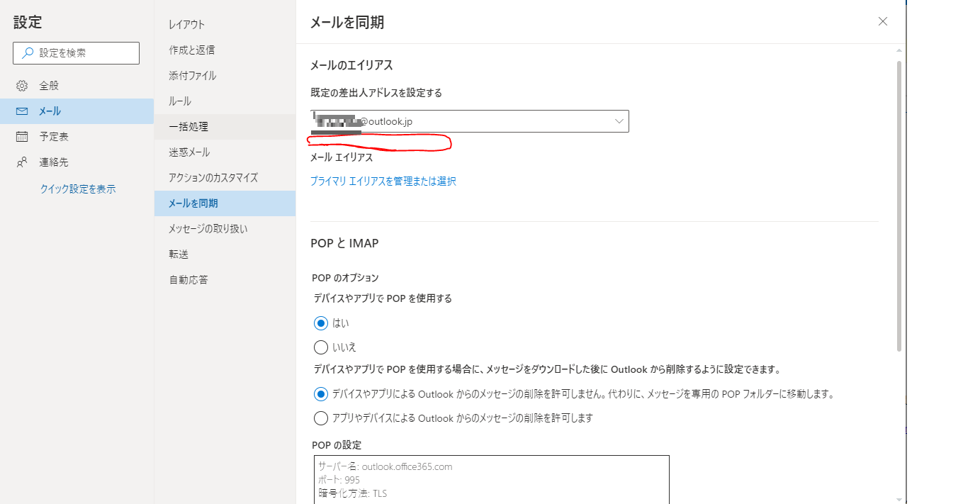Select the 全般 (General) gear icon
980x504 pixels.
point(21,85)
